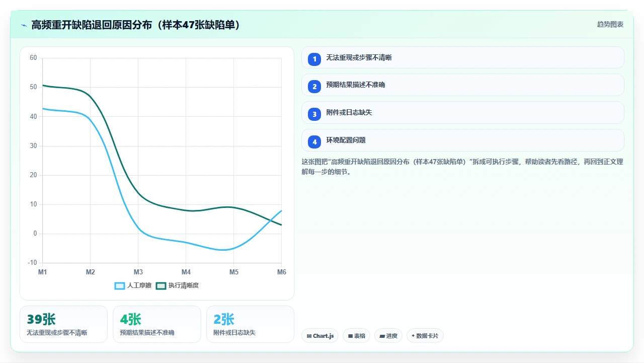Screen dimensions: 644x363
Task: Toggle the 执行清晰度 legend series
Action: [177, 285]
